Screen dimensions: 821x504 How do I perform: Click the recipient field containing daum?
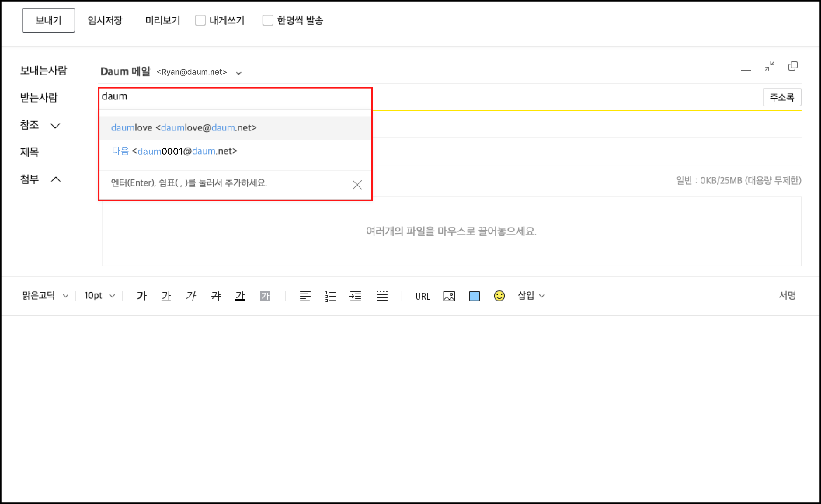(x=236, y=97)
